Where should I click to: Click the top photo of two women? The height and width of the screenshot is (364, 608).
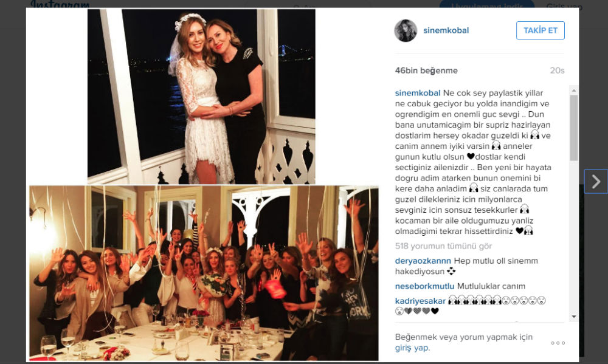(x=201, y=97)
